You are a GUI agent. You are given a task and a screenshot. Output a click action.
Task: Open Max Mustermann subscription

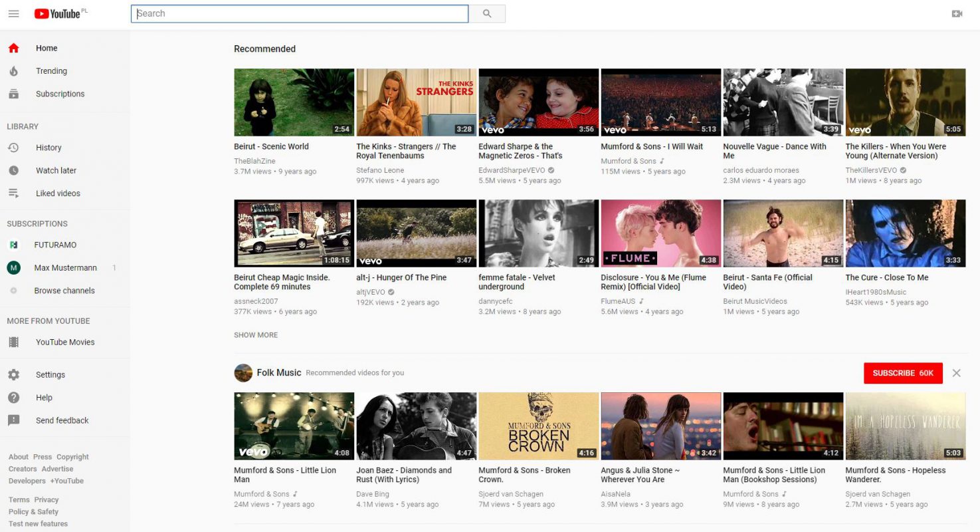[65, 267]
